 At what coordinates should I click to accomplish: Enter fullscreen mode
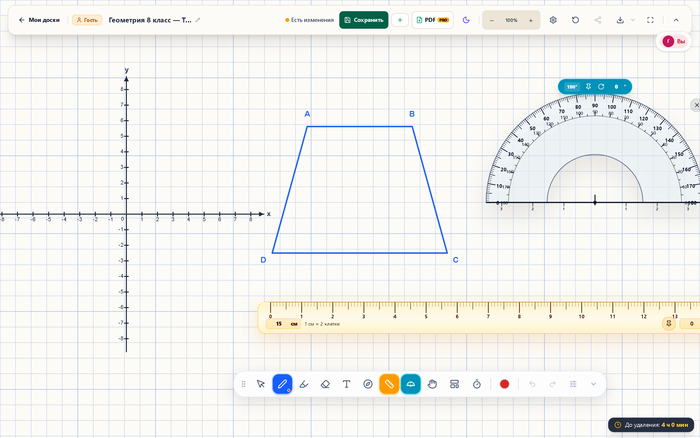point(650,20)
